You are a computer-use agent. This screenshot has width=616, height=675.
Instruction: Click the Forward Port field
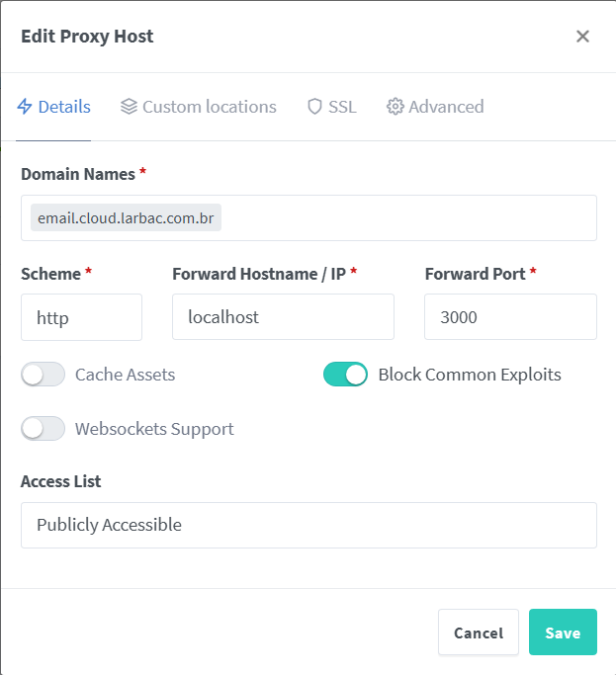point(510,317)
